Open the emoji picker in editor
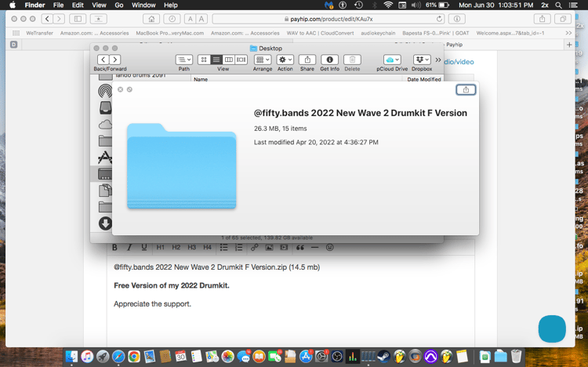Screen dimensions: 588x367 point(329,247)
